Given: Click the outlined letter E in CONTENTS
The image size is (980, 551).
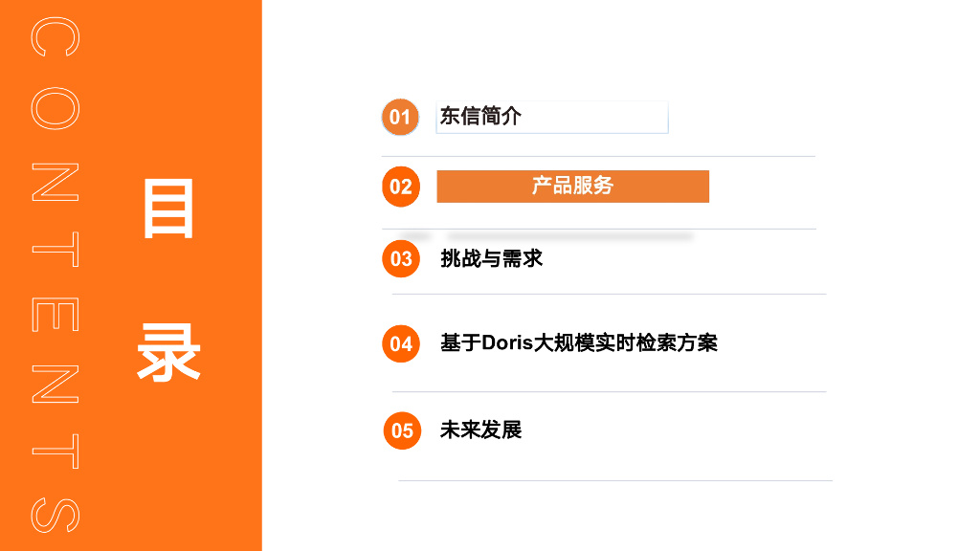Looking at the screenshot, I should (x=56, y=314).
